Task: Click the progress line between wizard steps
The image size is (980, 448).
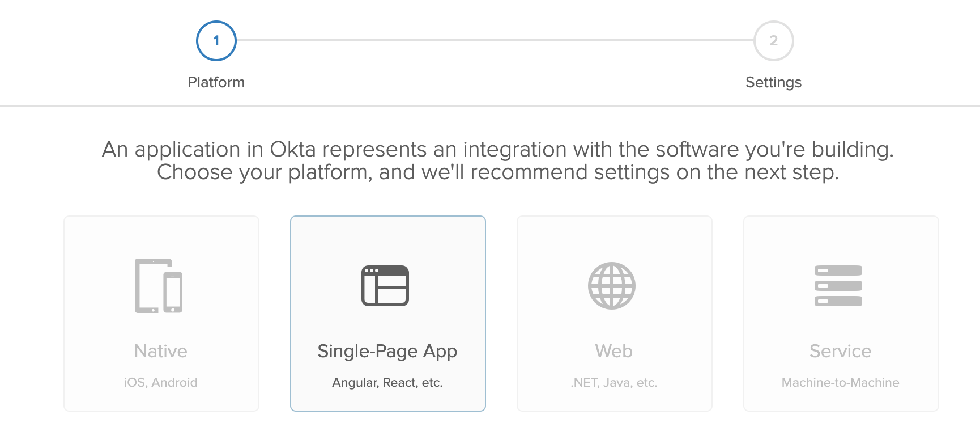Action: pyautogui.click(x=495, y=40)
